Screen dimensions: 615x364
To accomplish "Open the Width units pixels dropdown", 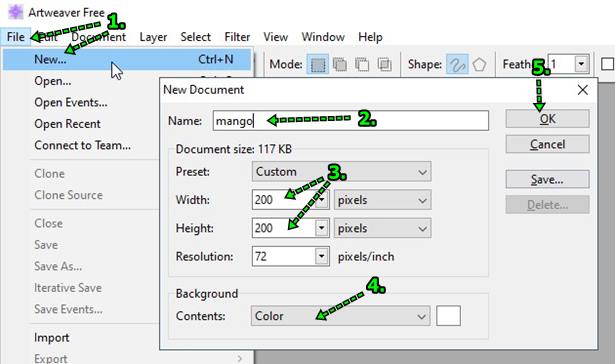I will click(x=382, y=200).
